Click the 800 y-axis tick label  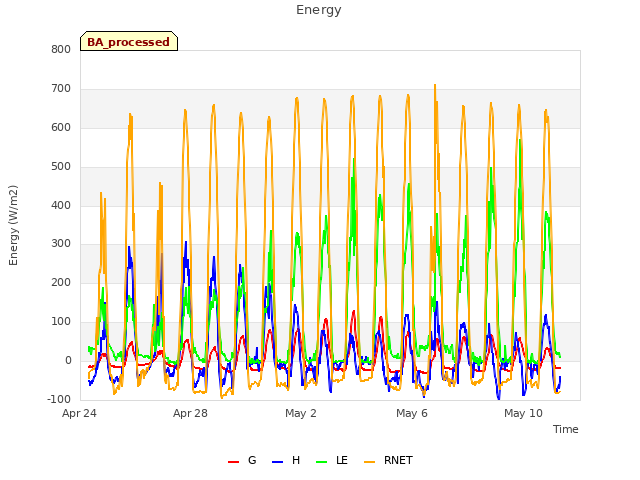pyautogui.click(x=61, y=50)
